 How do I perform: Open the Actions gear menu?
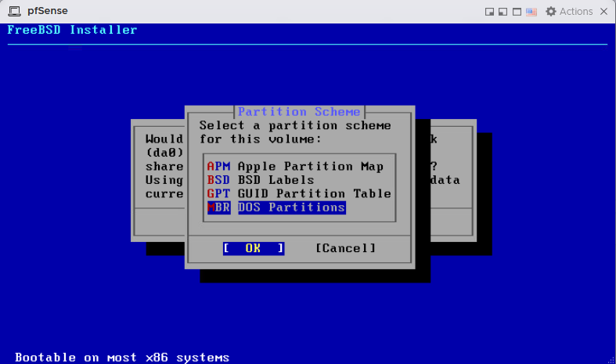pos(569,12)
